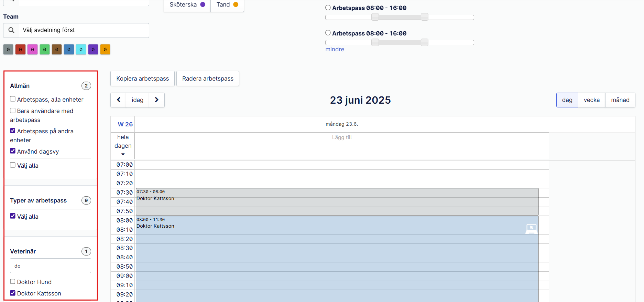The height and width of the screenshot is (302, 644).
Task: Uncheck Arbetspass på andra enheter
Action: tap(13, 131)
